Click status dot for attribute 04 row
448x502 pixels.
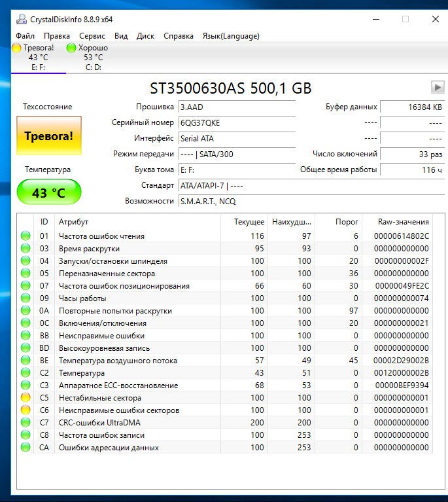[26, 261]
